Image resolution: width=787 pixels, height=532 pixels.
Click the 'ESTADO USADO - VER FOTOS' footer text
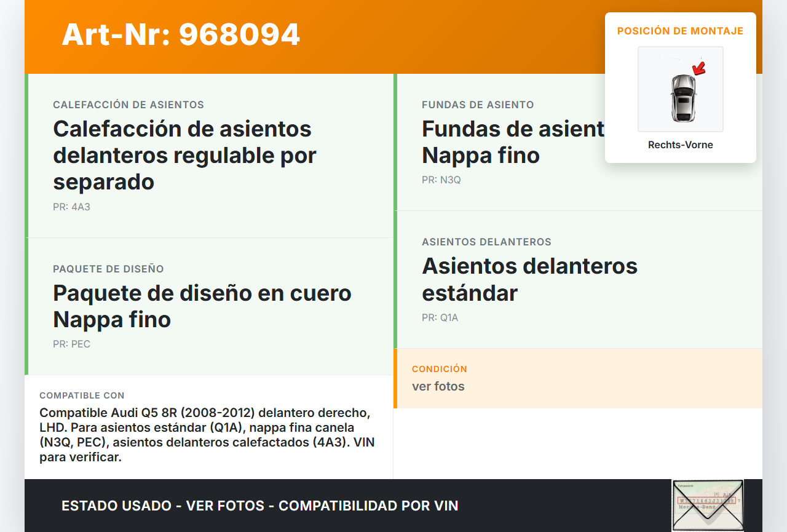coord(260,506)
